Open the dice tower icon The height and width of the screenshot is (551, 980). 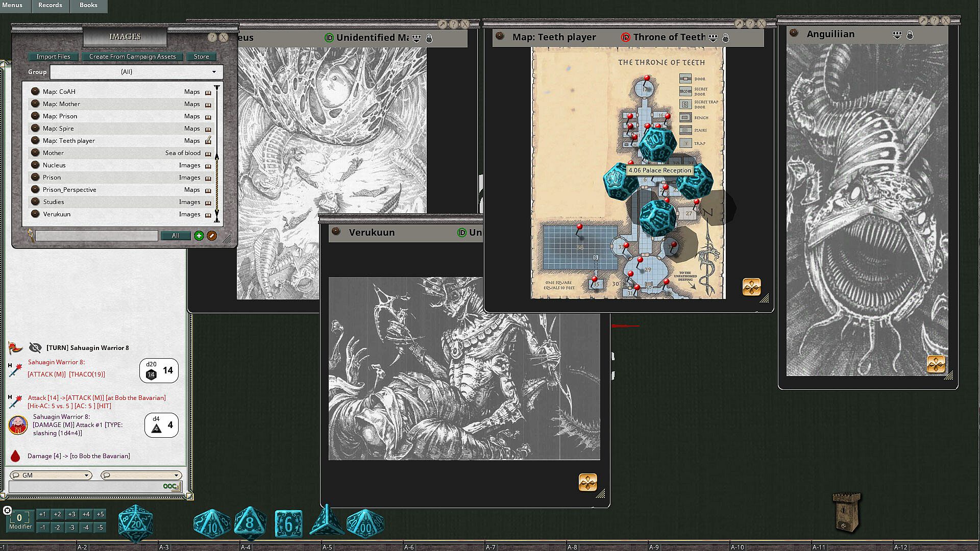pos(846,512)
